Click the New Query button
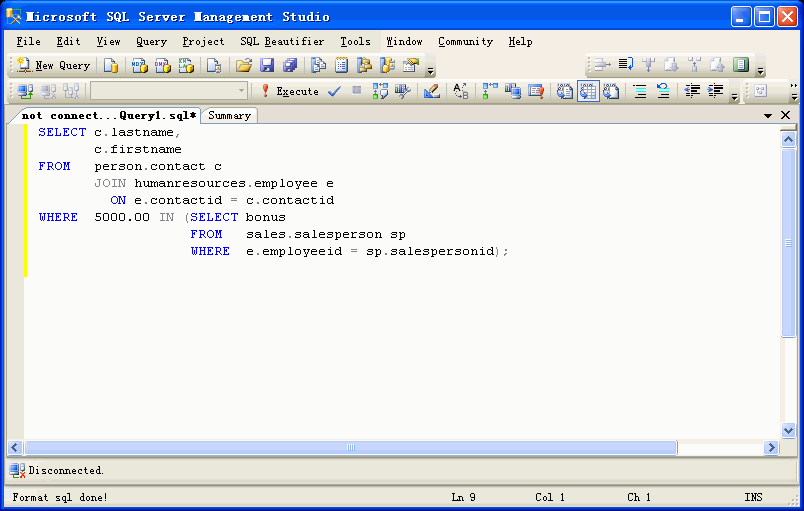The width and height of the screenshot is (804, 511). coord(53,65)
